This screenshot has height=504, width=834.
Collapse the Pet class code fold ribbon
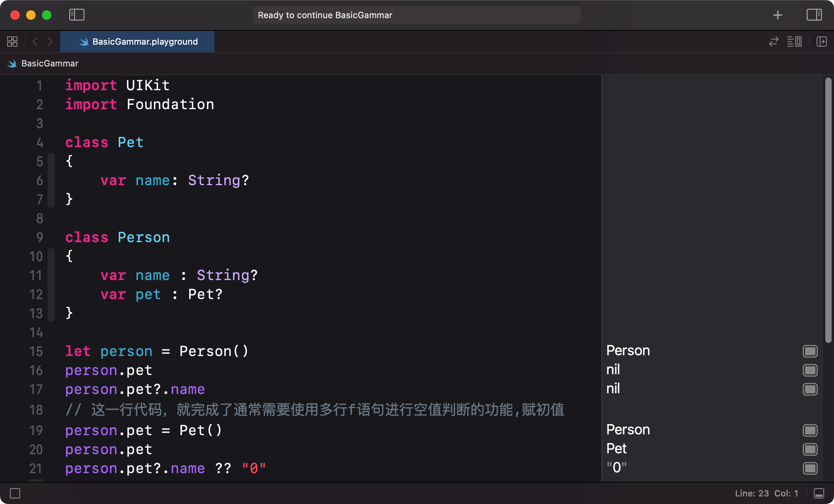point(51,180)
